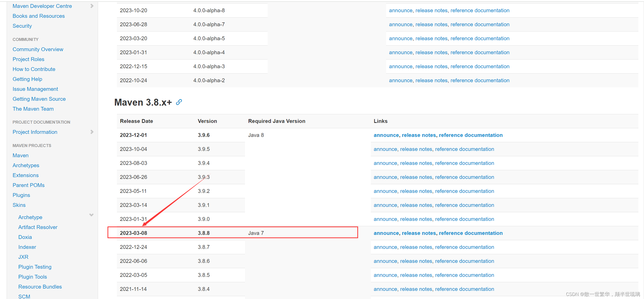Open Extensions in Maven Projects
The image size is (644, 299).
26,175
